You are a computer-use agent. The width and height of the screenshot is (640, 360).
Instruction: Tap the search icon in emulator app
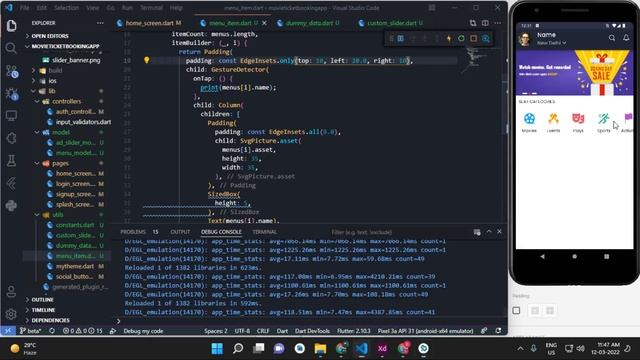tap(612, 38)
